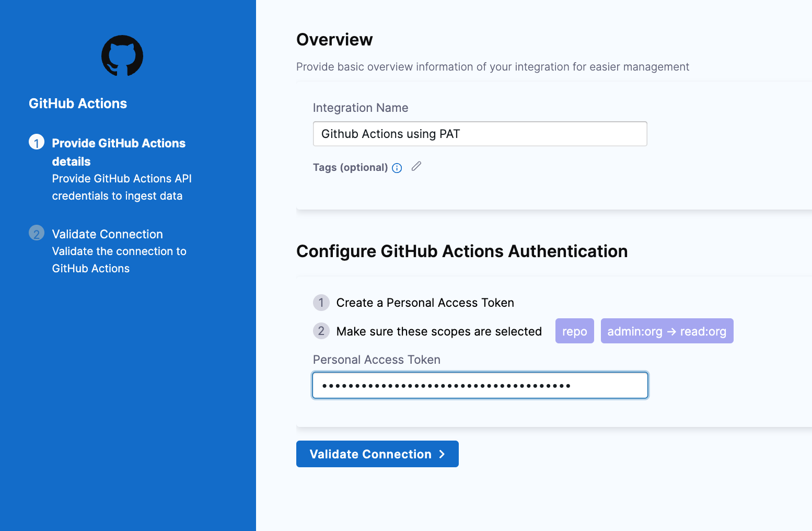
Task: Click the Configure GitHub Actions Authentication heading
Action: point(462,251)
